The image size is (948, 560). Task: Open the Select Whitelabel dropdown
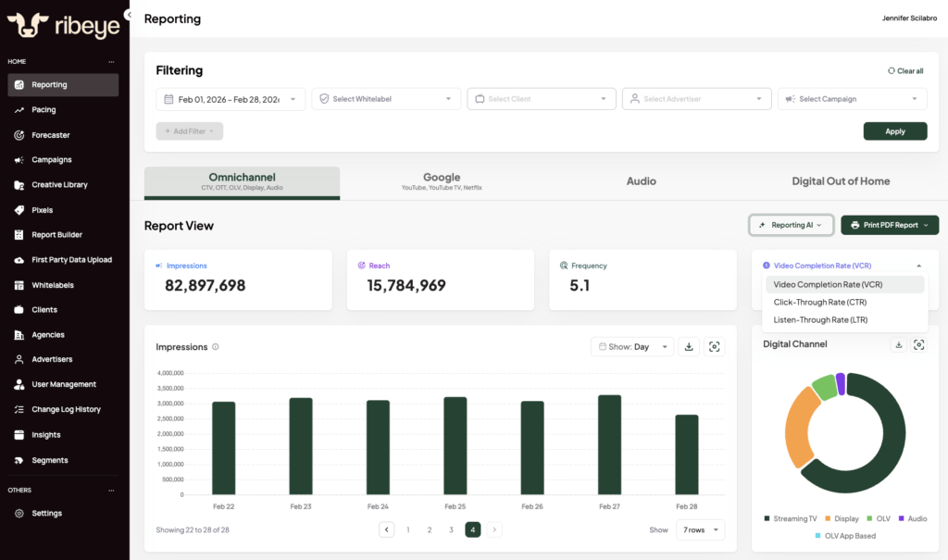(x=386, y=99)
